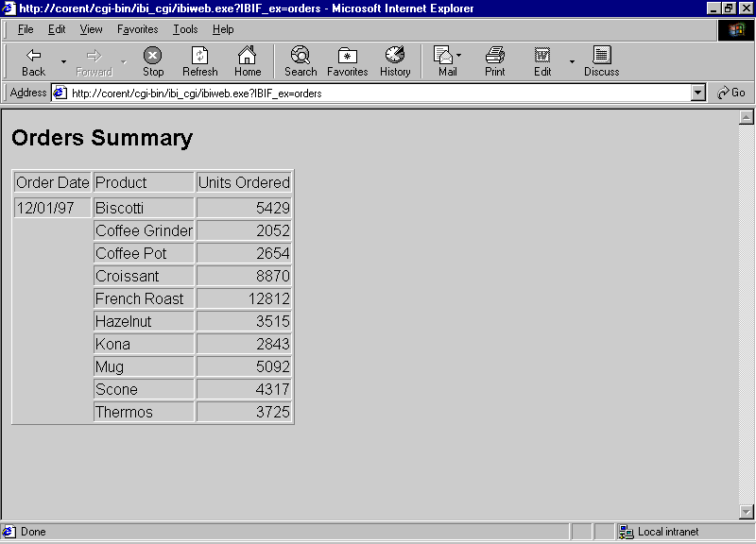The width and height of the screenshot is (756, 544).
Task: Click the 8870 units value
Action: pyautogui.click(x=273, y=276)
